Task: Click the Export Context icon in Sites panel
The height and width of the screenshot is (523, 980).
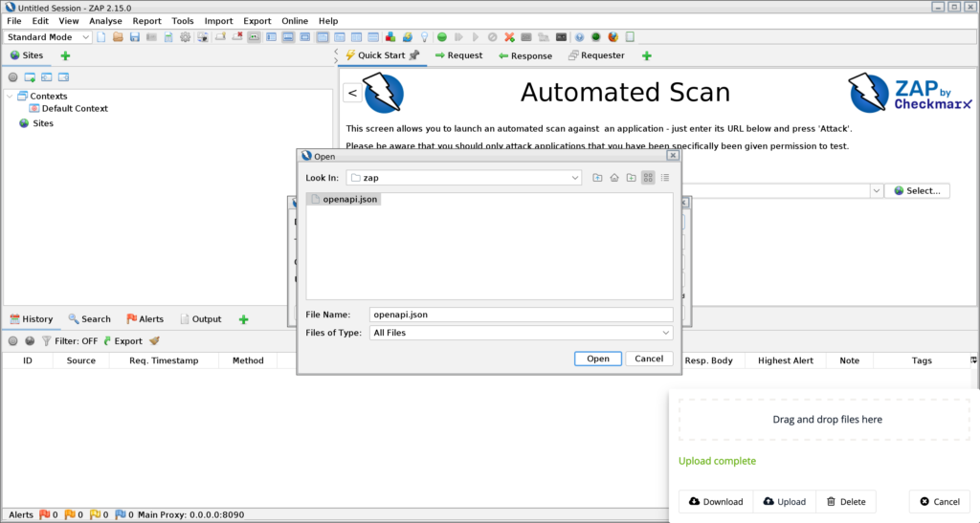Action: click(x=63, y=77)
